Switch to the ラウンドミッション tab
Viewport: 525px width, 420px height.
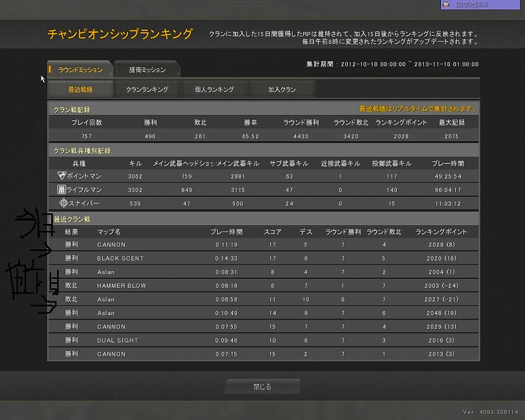[x=80, y=70]
